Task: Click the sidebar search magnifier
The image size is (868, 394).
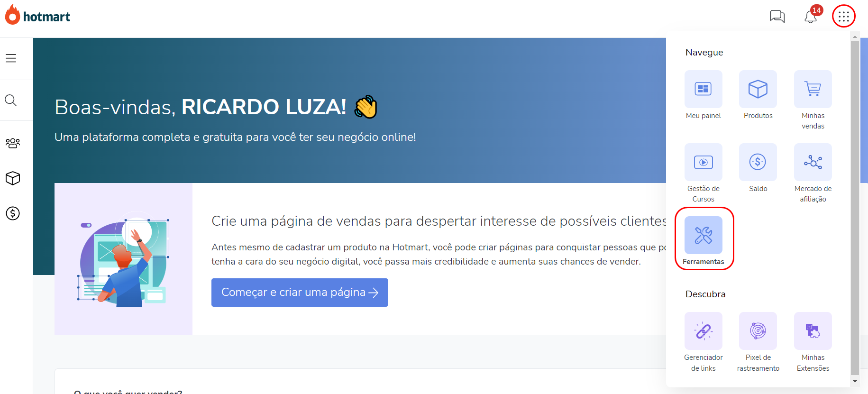Action: [x=11, y=101]
